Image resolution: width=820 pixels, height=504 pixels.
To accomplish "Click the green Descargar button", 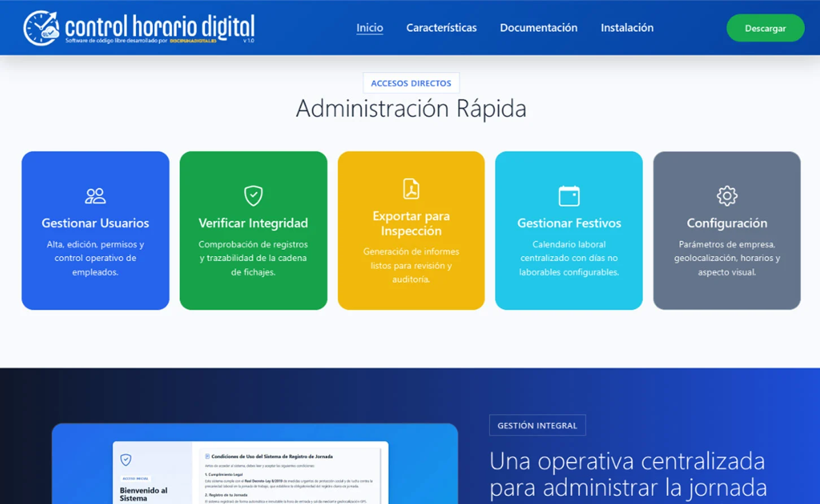I will tap(765, 28).
